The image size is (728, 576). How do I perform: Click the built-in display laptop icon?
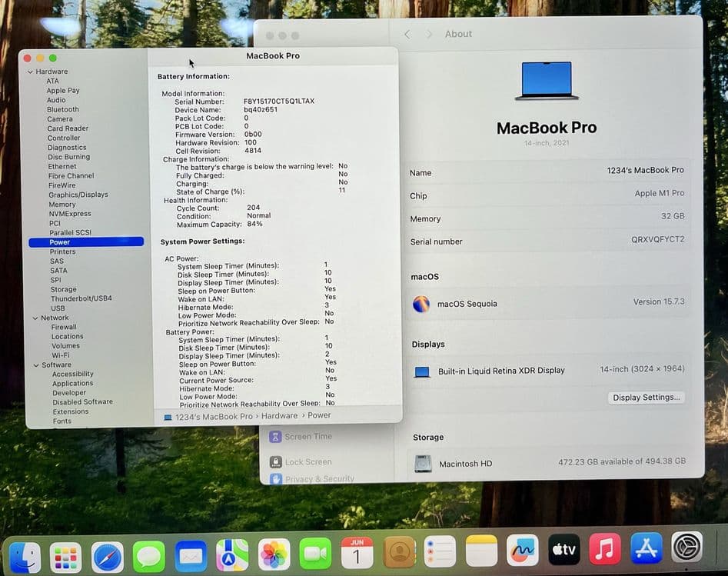point(422,371)
